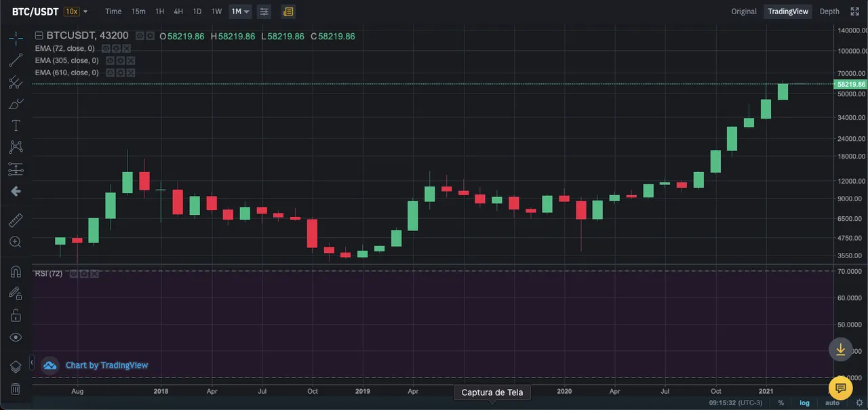Viewport: 868px width, 410px height.
Task: Hide the RSI (72) indicator
Action: [74, 274]
